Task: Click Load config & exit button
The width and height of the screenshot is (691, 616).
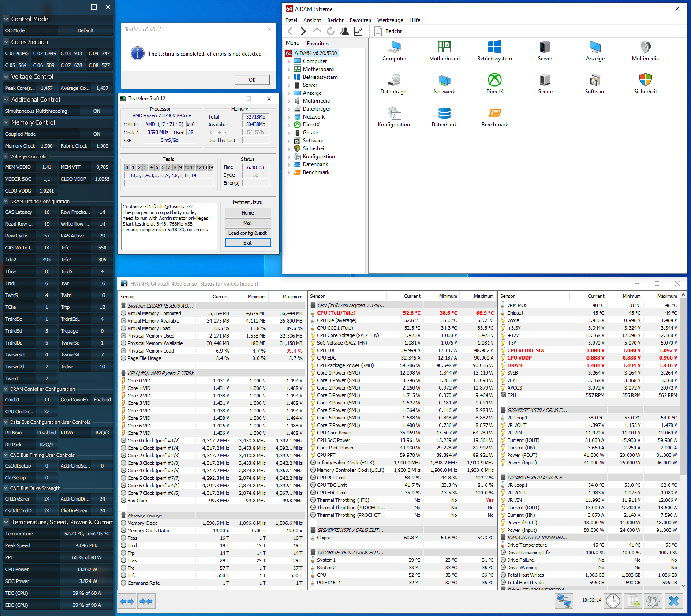Action: [x=248, y=233]
